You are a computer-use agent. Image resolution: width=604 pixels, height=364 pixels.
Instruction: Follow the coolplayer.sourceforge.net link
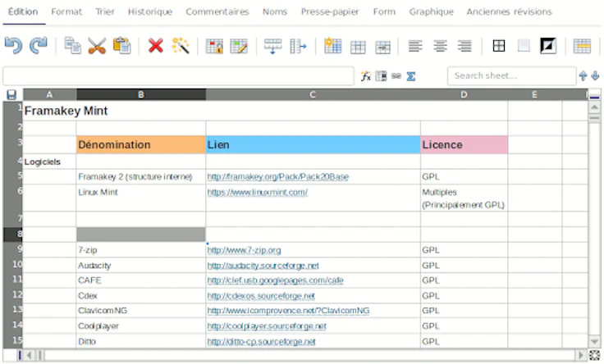(x=267, y=326)
